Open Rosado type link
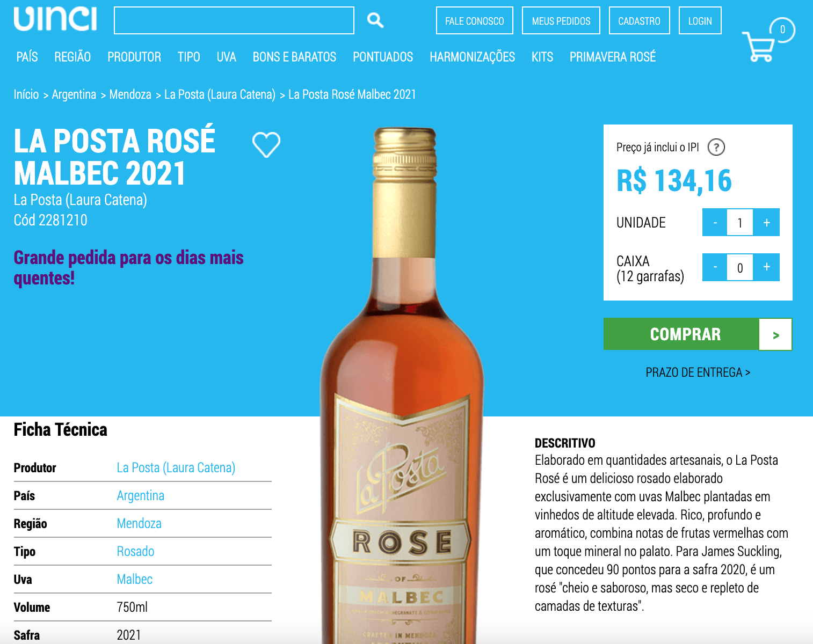Screen dimensions: 813x644 (135, 552)
